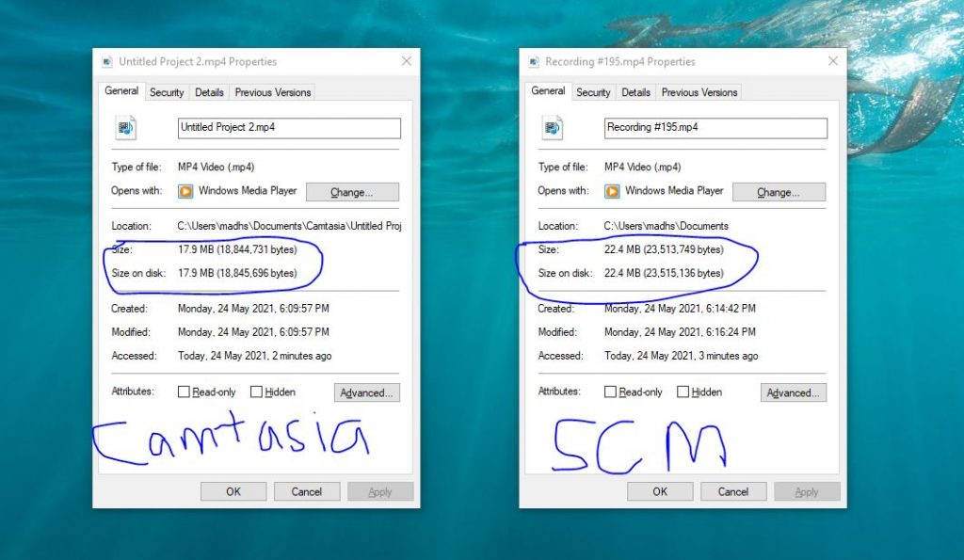Click the file name field 'Recording #195.mp4'
This screenshot has height=560, width=964.
tap(715, 128)
